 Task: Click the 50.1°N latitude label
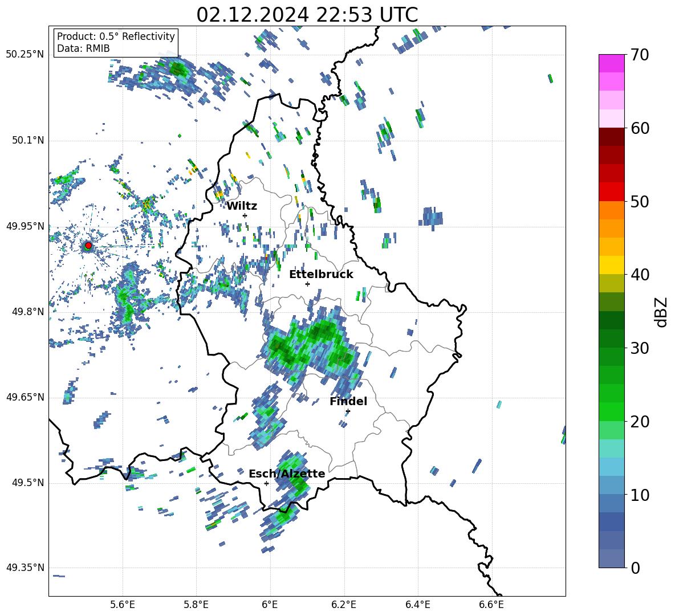(27, 140)
